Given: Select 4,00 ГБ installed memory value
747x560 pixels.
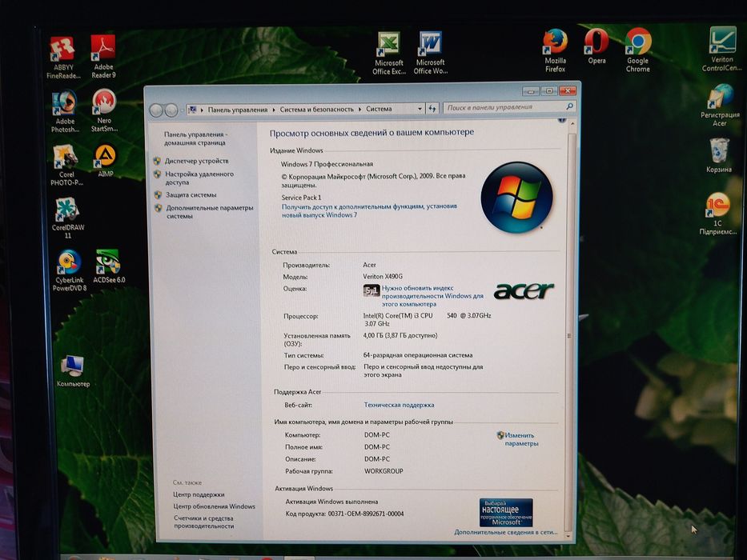Looking at the screenshot, I should pos(400,335).
